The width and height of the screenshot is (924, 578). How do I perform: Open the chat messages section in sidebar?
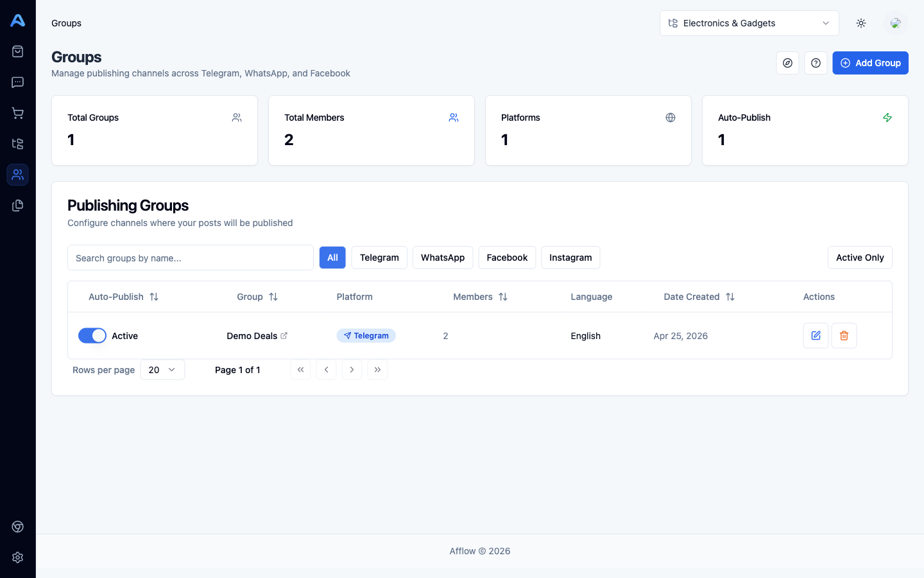coord(17,82)
